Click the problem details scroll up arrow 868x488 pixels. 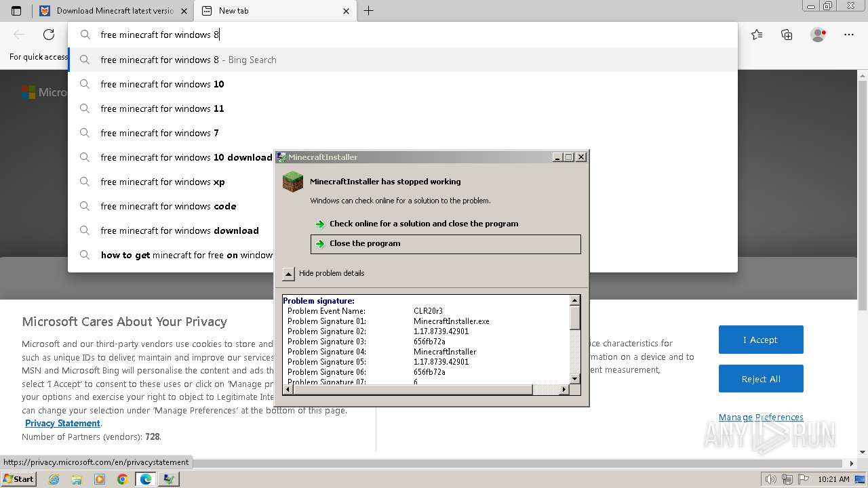tap(575, 300)
